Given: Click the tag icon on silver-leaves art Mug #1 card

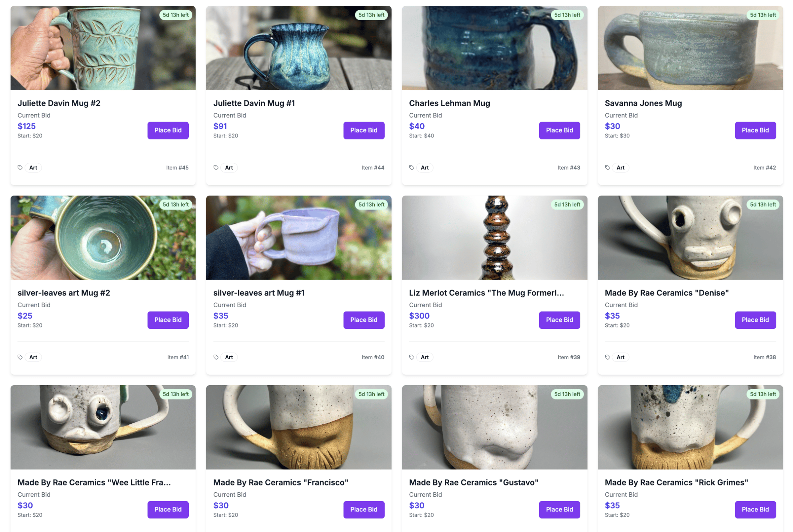Looking at the screenshot, I should 216,357.
